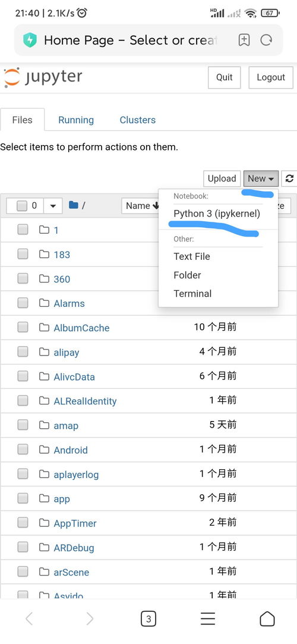Choose Python 3 (ipykernel) notebook

pyautogui.click(x=217, y=213)
